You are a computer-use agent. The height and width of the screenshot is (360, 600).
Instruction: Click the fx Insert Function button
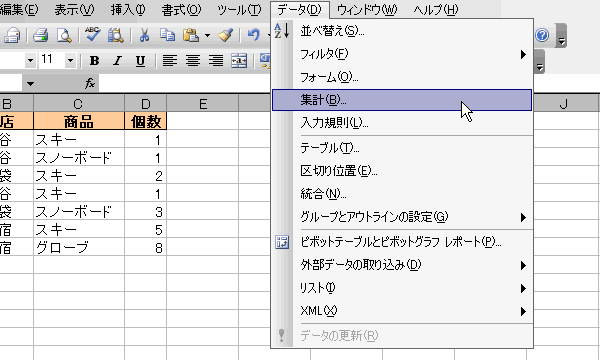[x=90, y=83]
